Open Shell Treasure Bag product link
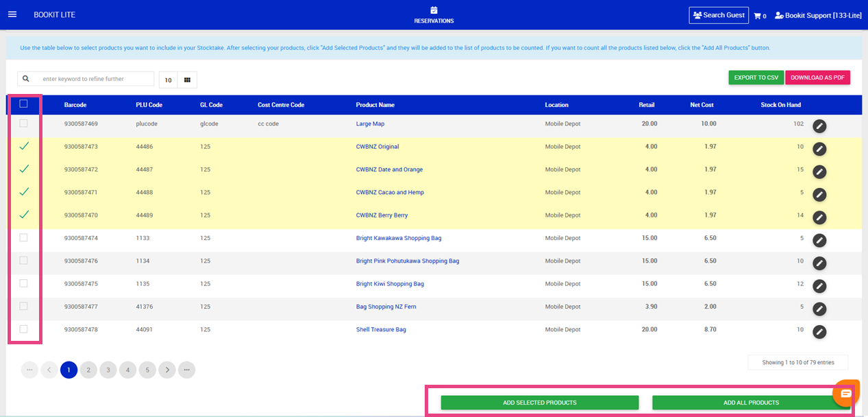 [x=381, y=330]
